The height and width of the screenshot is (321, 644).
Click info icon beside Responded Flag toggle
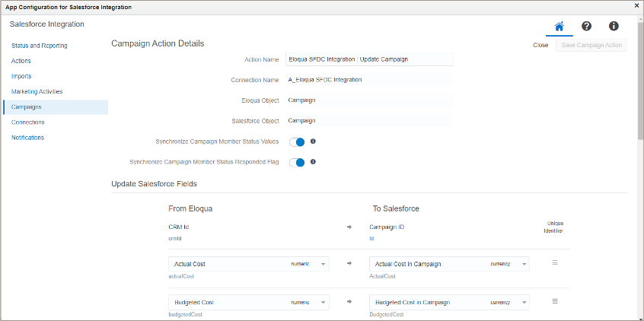click(x=313, y=162)
